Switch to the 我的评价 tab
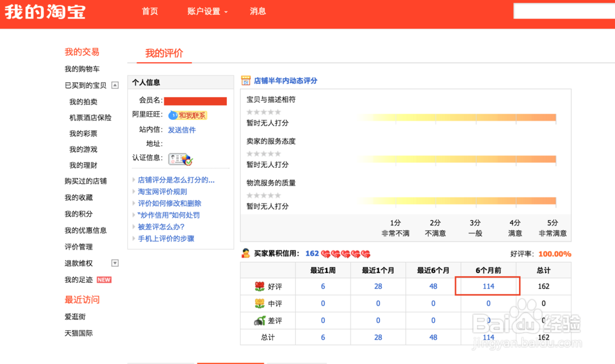The image size is (615, 364). pyautogui.click(x=162, y=53)
